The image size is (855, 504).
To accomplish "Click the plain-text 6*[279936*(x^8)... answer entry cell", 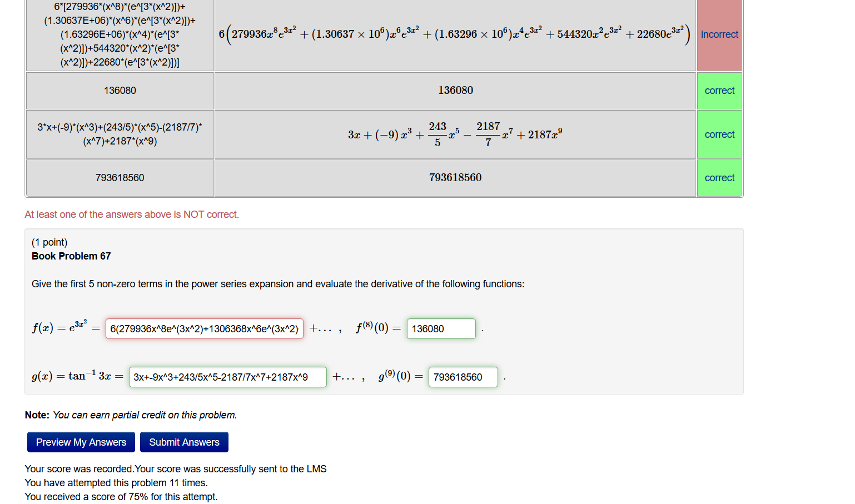I will [119, 34].
